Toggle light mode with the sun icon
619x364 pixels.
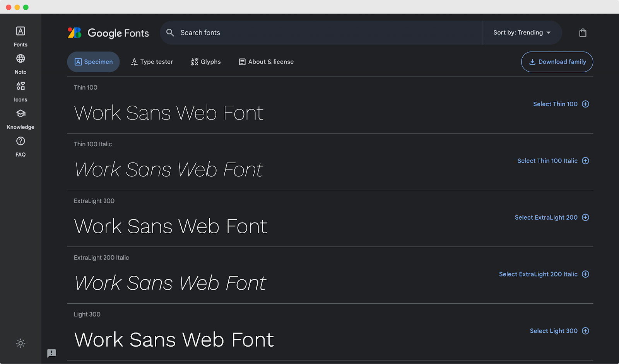[20, 343]
